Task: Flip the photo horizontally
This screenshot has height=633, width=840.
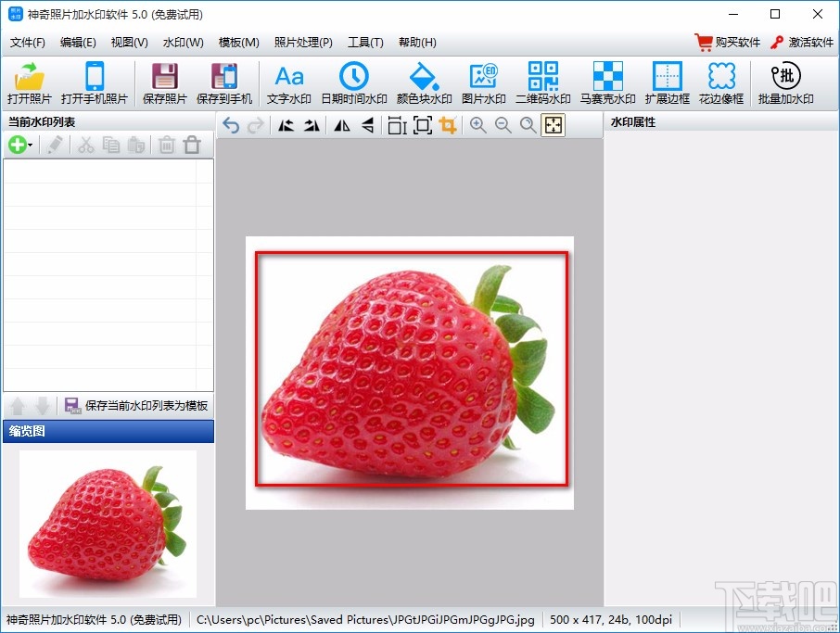Action: (342, 126)
